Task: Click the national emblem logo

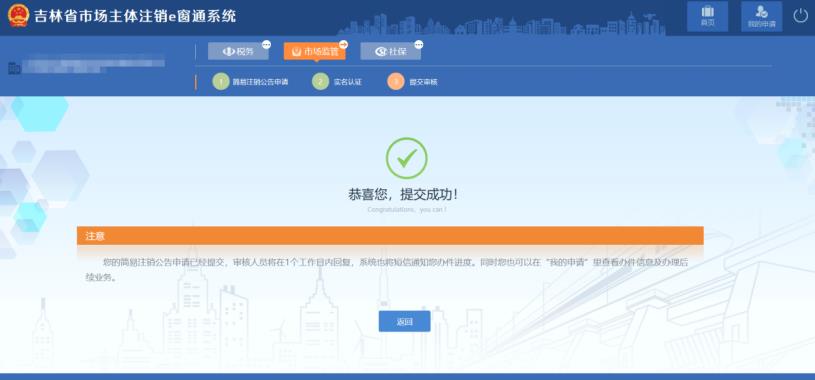Action: click(x=18, y=16)
